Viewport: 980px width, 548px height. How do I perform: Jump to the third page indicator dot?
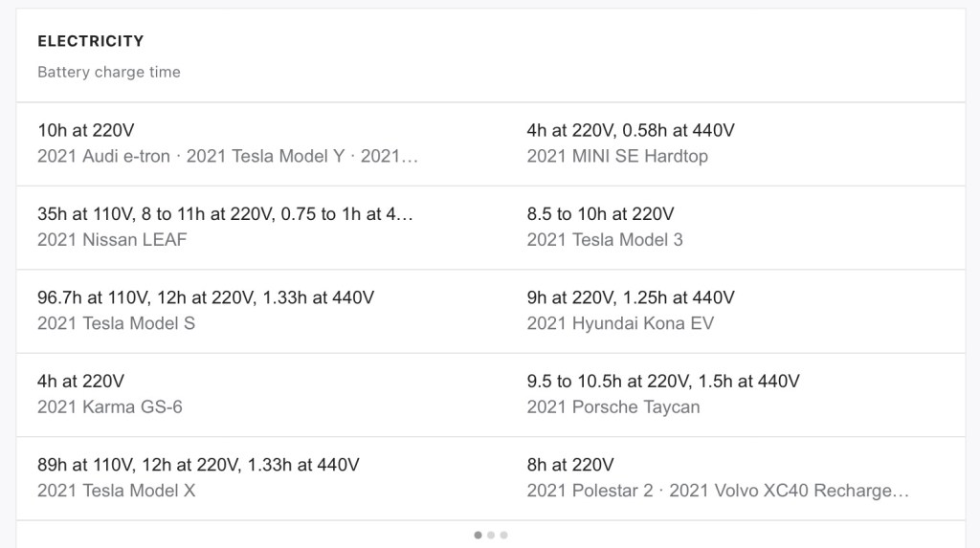[x=504, y=536]
